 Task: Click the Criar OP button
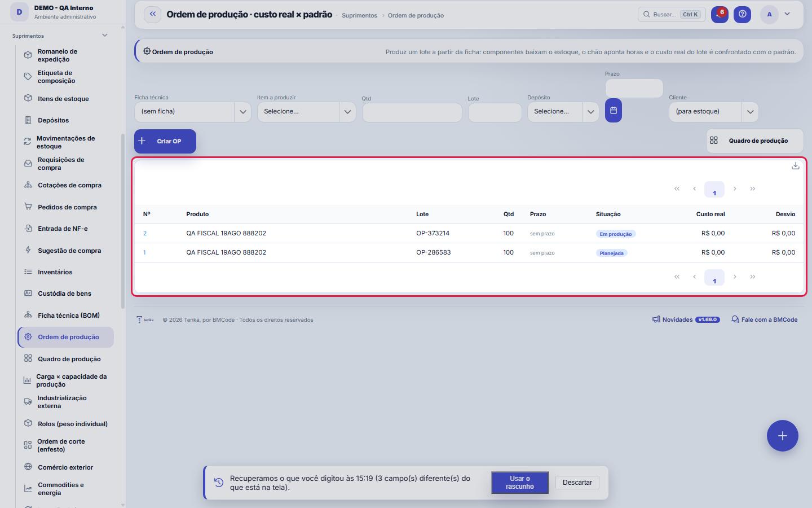[165, 141]
